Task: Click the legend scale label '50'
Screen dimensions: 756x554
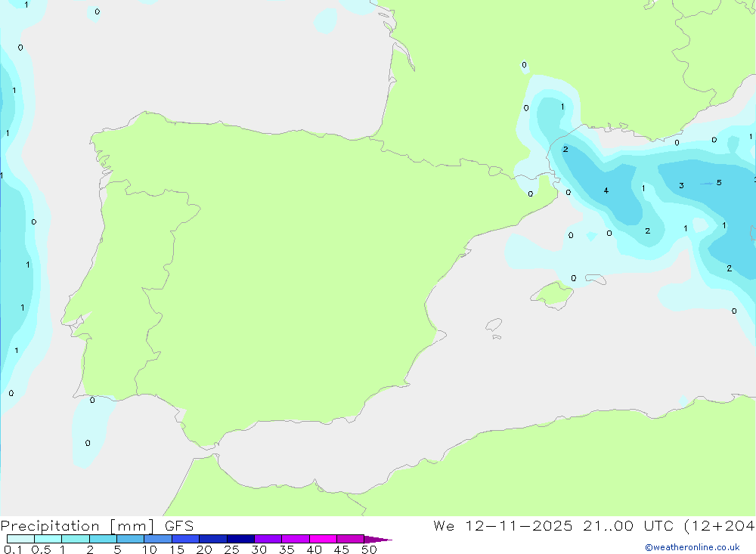Action: click(369, 549)
